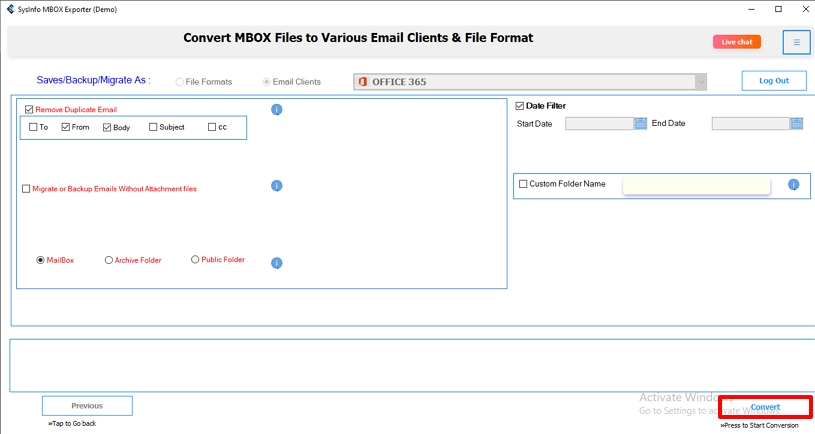Check the Subject duplicate filter
815x434 pixels.
pos(153,127)
